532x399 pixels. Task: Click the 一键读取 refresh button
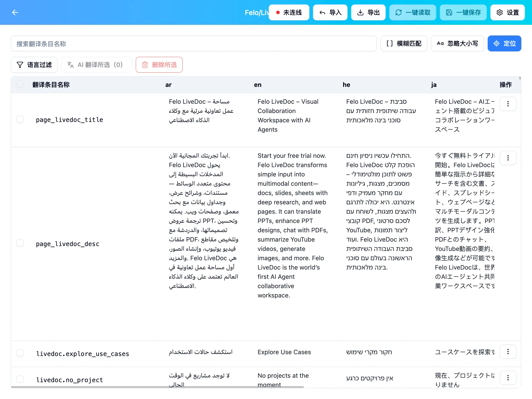click(x=413, y=12)
